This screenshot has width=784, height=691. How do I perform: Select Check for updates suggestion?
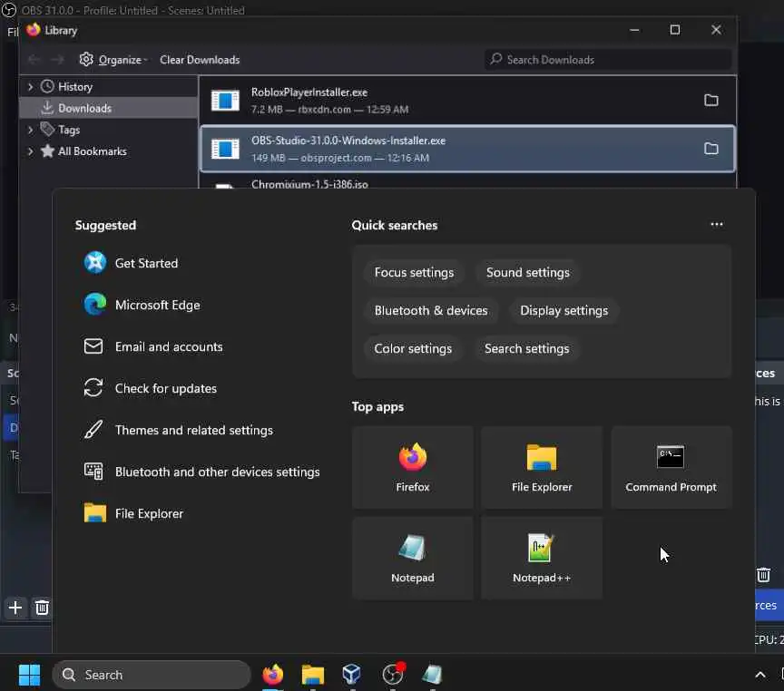point(151,388)
